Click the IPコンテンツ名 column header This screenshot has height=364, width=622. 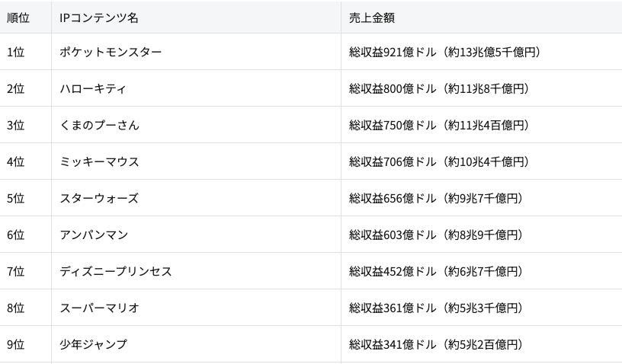(99, 17)
